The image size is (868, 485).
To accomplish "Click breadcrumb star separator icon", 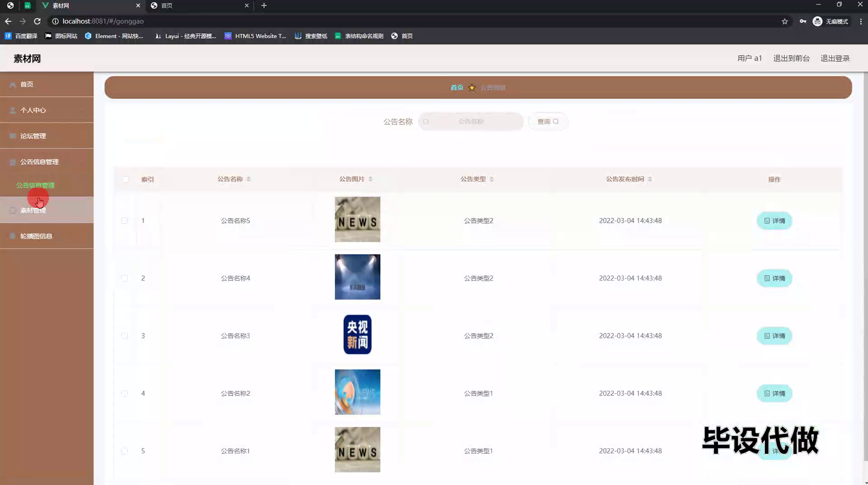I will [472, 87].
